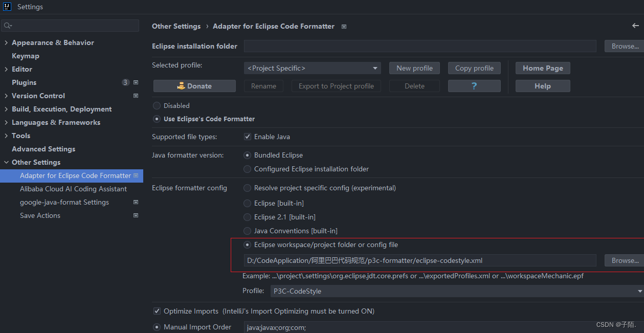Open the P3C-CodeStyle Profile dropdown
The height and width of the screenshot is (333, 644).
tap(457, 291)
